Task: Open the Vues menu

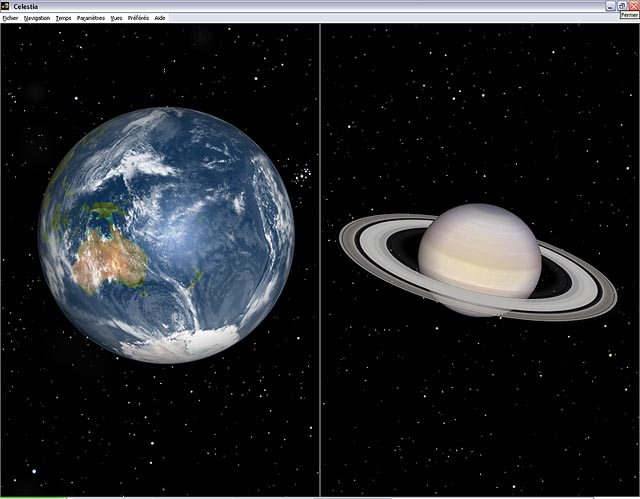Action: 116,18
